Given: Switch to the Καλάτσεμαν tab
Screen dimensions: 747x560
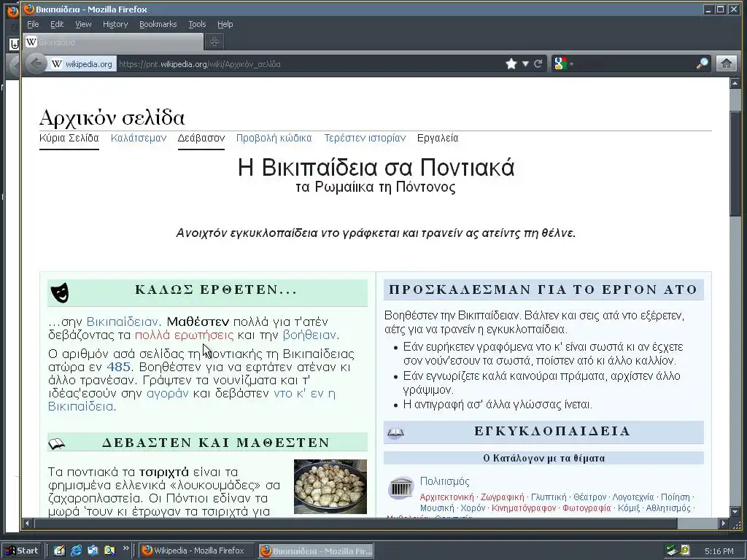Looking at the screenshot, I should (x=139, y=138).
